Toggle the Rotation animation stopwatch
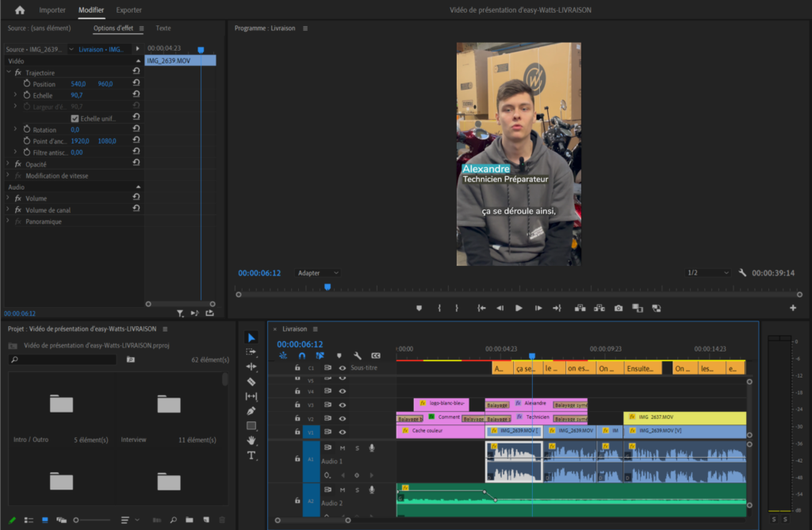Screen dimensions: 812x530 coord(27,129)
